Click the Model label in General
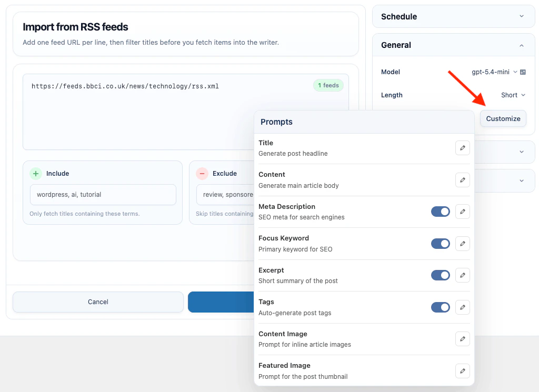Image resolution: width=539 pixels, height=392 pixels. click(x=391, y=72)
